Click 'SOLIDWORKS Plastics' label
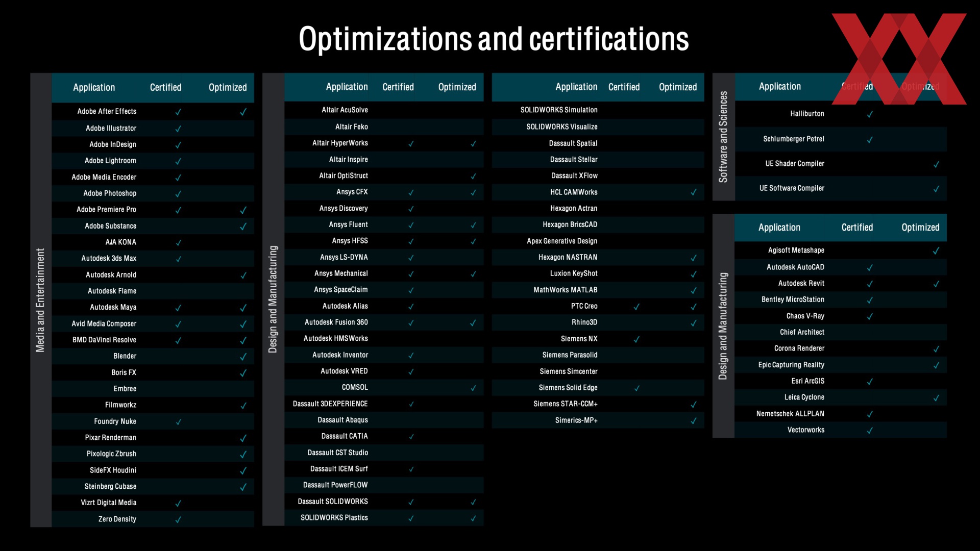Viewport: 980px width, 551px height. point(334,518)
